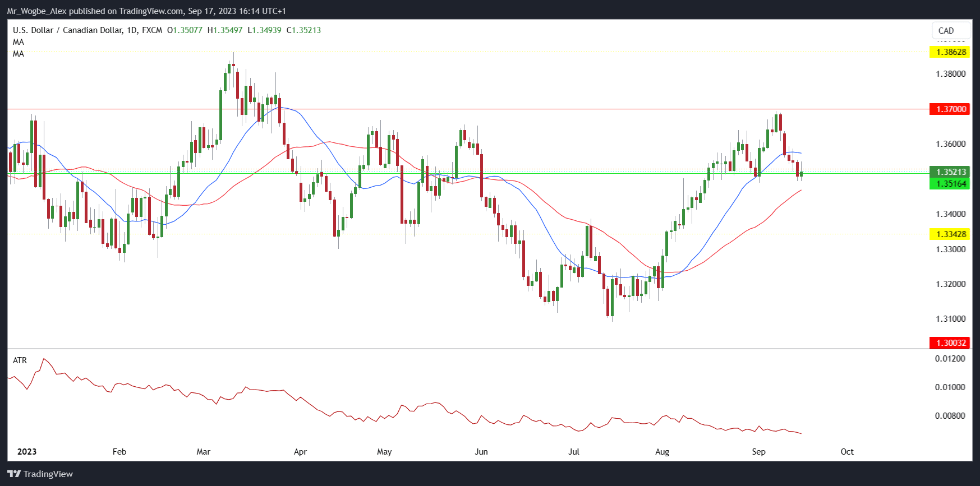Click the 1.36000 price axis tick
Viewport: 980px width, 486px height.
[951, 144]
